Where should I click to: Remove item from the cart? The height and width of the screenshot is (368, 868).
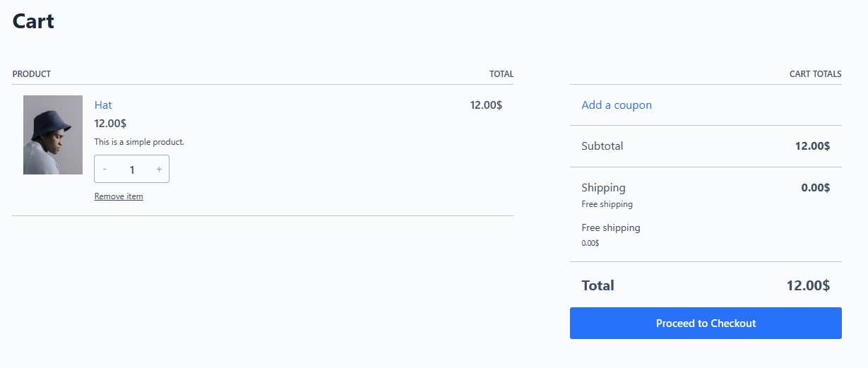(x=119, y=196)
